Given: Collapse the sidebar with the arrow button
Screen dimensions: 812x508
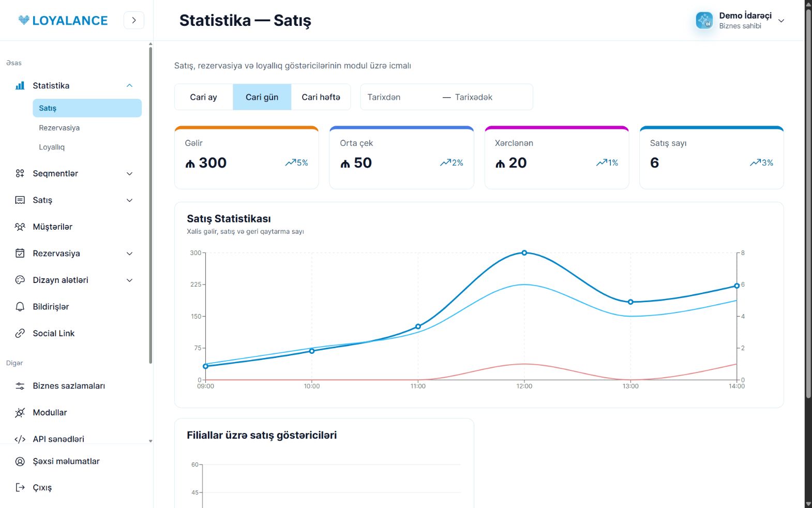Looking at the screenshot, I should click(134, 20).
